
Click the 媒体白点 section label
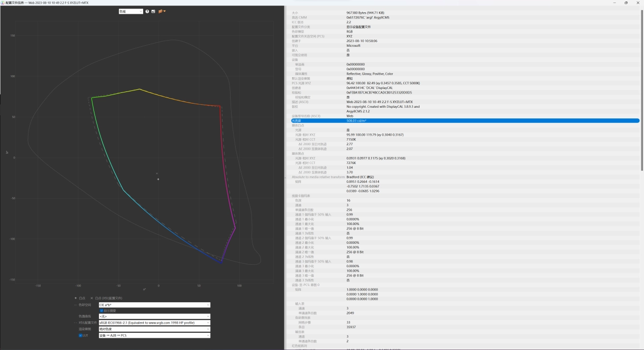click(298, 125)
